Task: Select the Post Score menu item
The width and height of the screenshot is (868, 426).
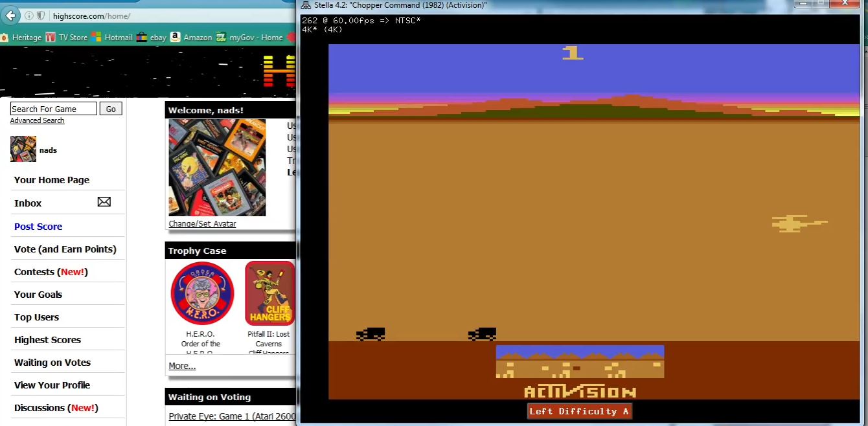Action: pyautogui.click(x=38, y=226)
